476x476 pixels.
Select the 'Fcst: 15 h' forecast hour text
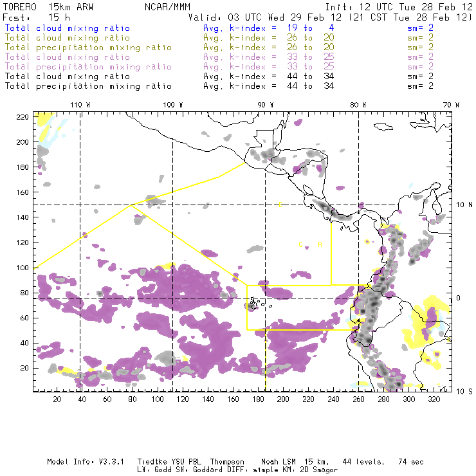pos(36,17)
